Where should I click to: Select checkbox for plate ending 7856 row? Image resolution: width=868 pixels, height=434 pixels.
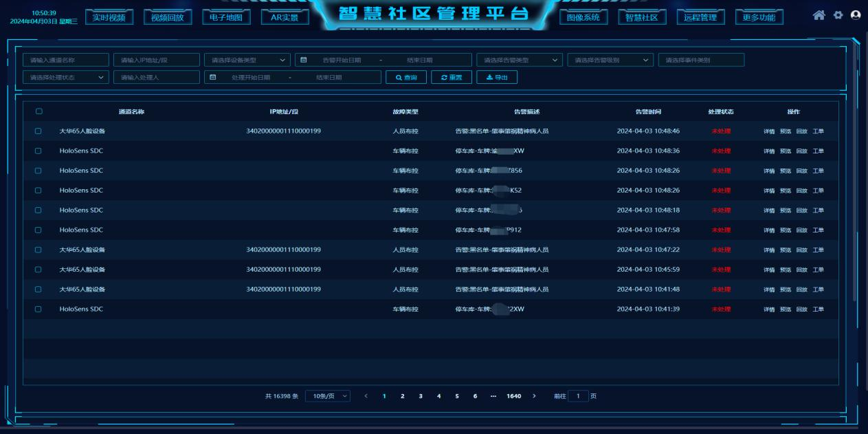[38, 171]
